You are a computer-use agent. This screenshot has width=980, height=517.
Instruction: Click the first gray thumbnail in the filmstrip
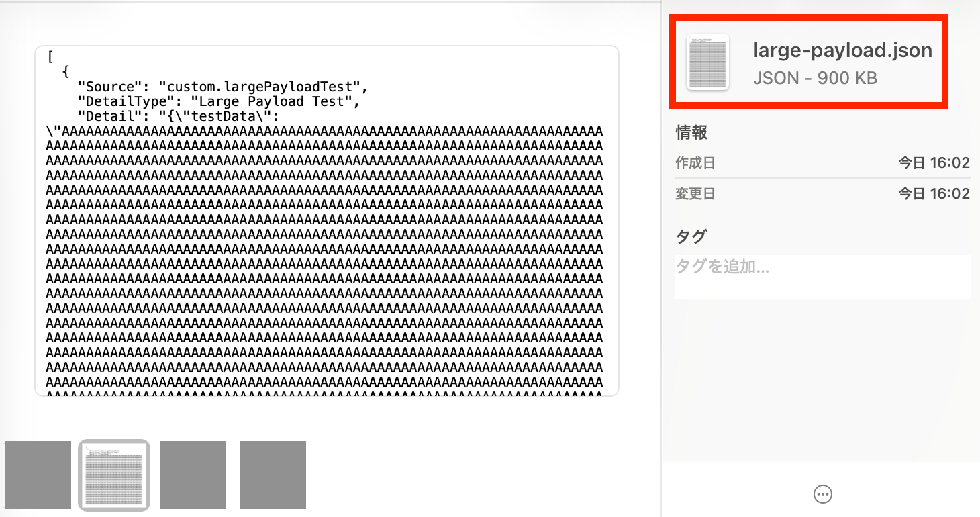pos(38,474)
